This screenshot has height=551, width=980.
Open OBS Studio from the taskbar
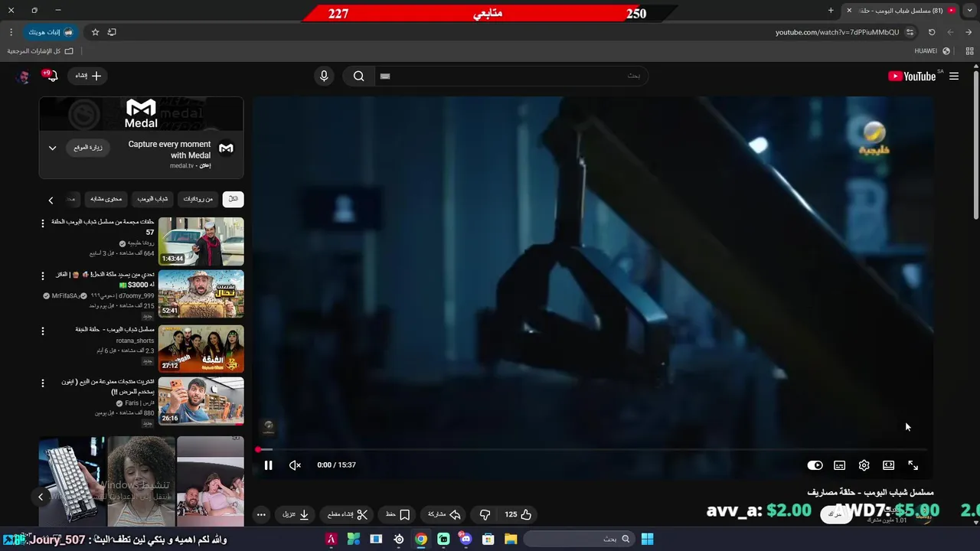[x=399, y=539]
